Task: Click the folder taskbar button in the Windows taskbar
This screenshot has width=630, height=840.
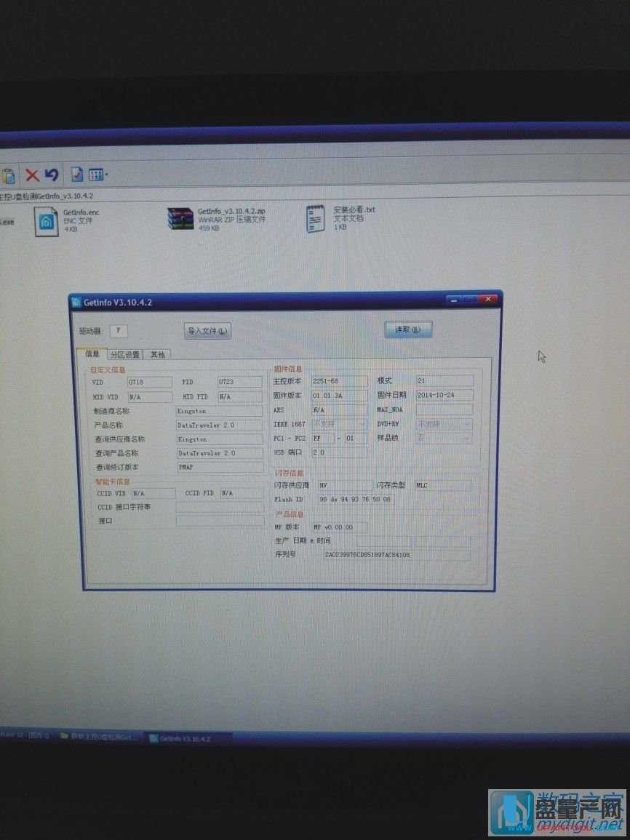Action: click(99, 736)
